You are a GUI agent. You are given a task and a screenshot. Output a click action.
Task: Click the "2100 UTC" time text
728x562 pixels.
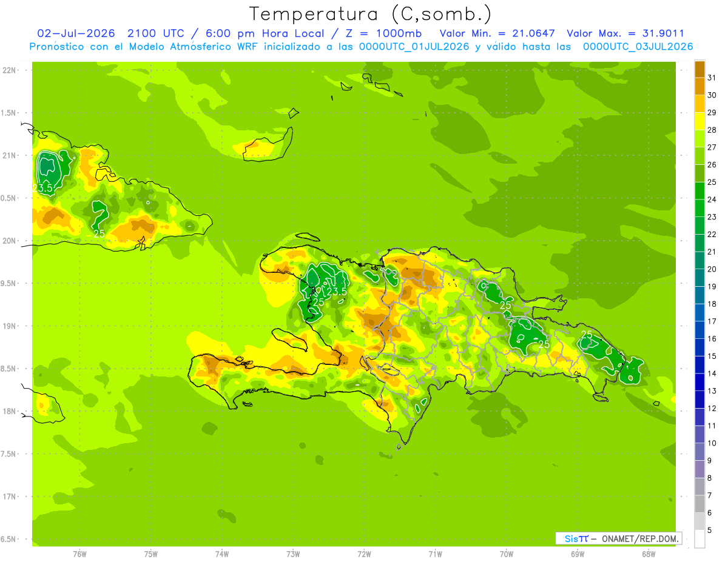click(x=156, y=33)
